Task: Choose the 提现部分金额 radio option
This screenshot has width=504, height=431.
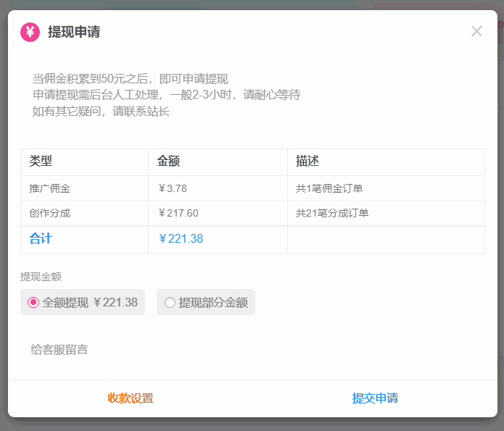Action: (206, 302)
